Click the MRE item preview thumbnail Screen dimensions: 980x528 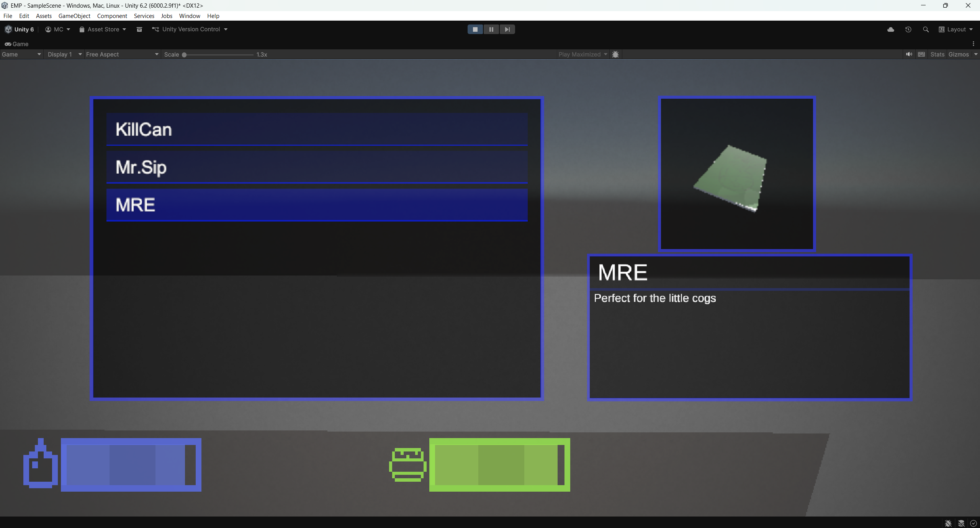[736, 174]
